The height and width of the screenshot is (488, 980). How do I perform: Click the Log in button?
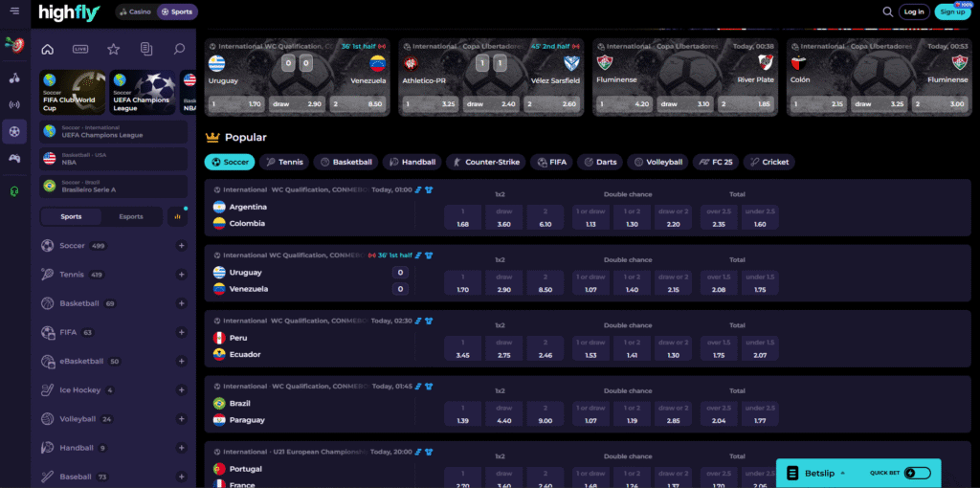(914, 11)
